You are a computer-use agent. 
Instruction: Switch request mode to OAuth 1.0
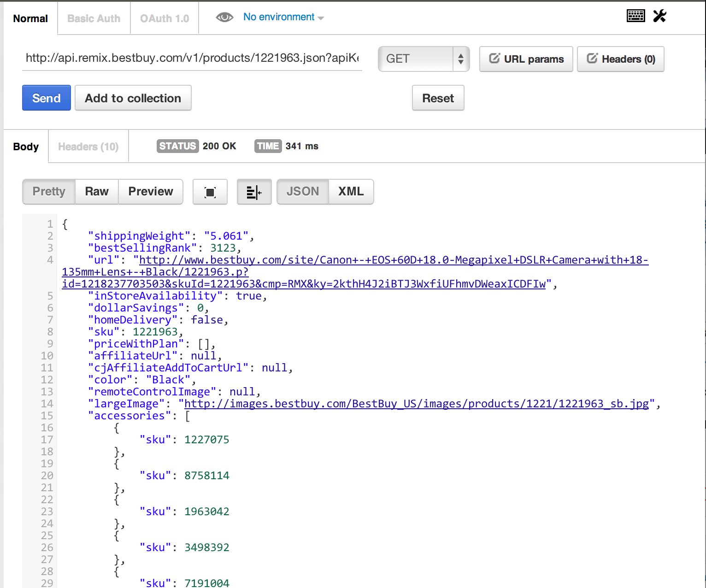coord(164,18)
